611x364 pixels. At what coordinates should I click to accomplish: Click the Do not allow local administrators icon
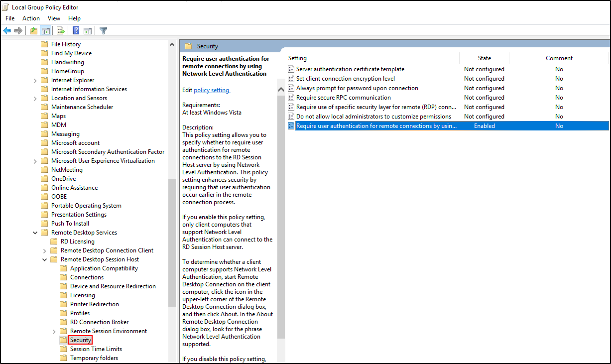(291, 117)
